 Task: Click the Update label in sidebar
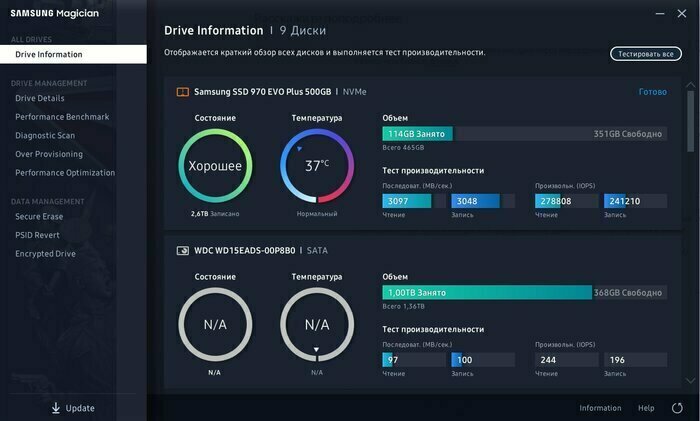(x=80, y=408)
